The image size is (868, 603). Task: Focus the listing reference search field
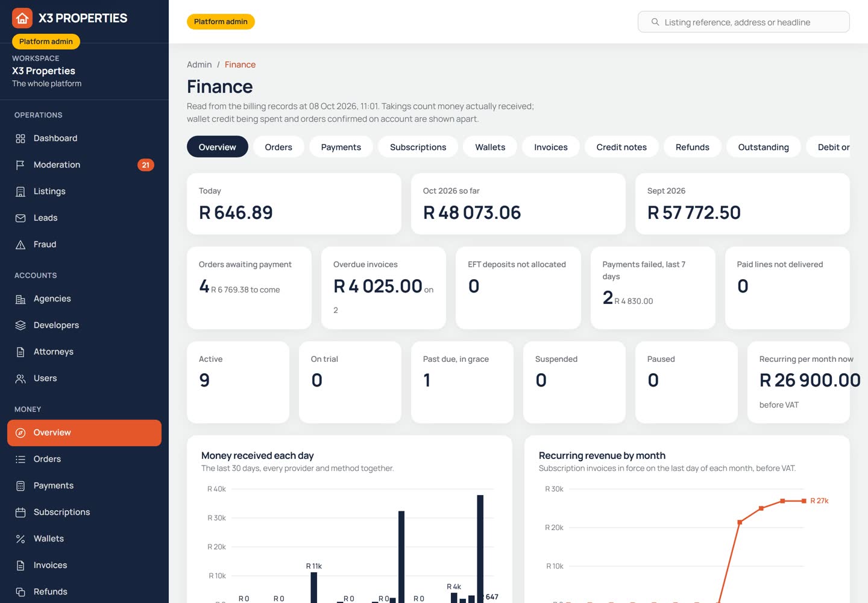point(744,22)
